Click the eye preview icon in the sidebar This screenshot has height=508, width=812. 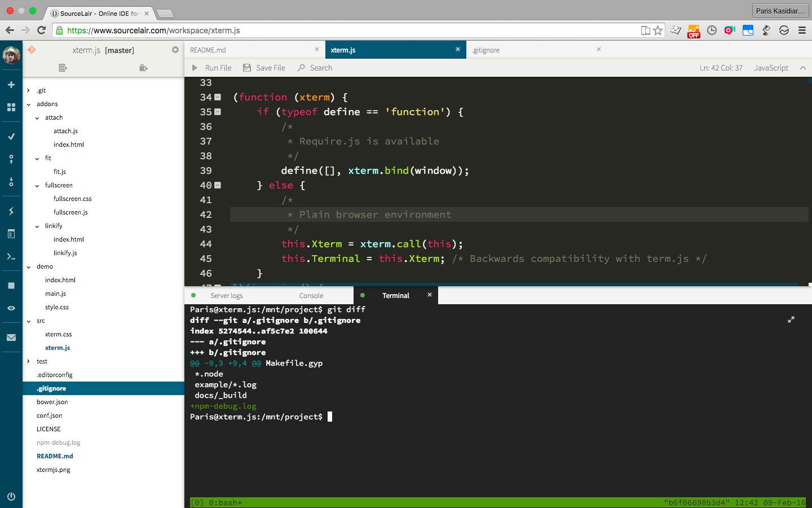[11, 308]
